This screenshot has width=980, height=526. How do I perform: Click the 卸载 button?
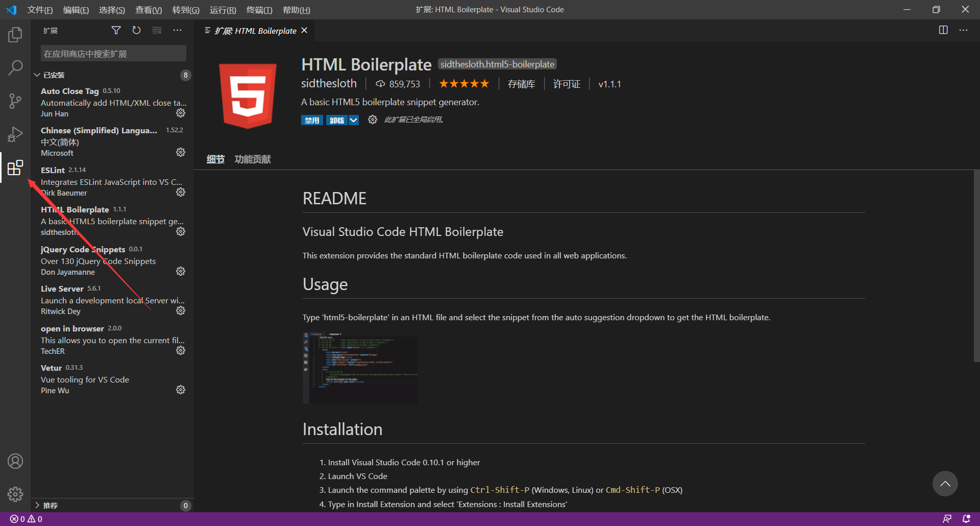coord(337,120)
